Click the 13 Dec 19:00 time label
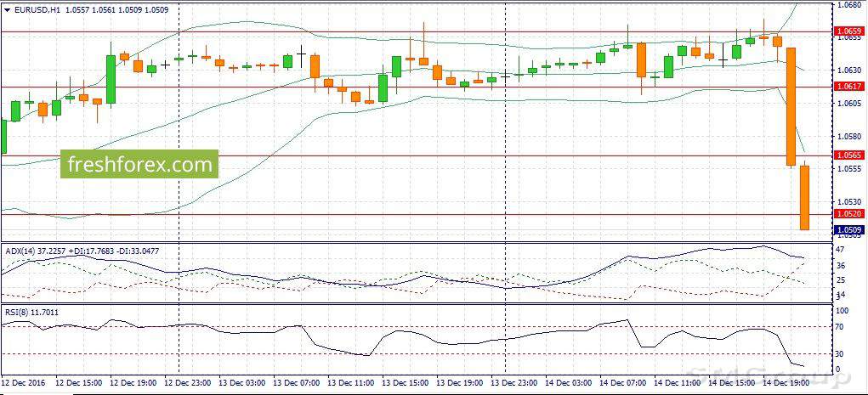Image resolution: width=868 pixels, height=395 pixels. click(x=458, y=382)
